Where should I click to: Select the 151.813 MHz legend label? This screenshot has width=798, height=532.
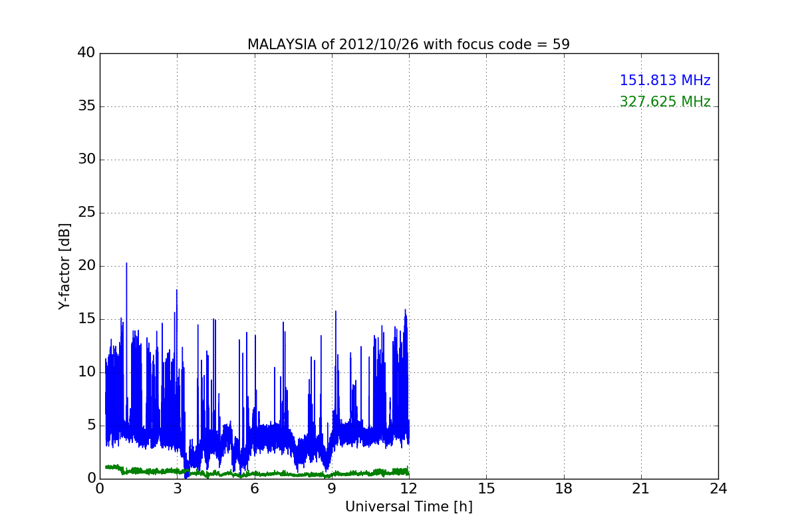pyautogui.click(x=665, y=80)
